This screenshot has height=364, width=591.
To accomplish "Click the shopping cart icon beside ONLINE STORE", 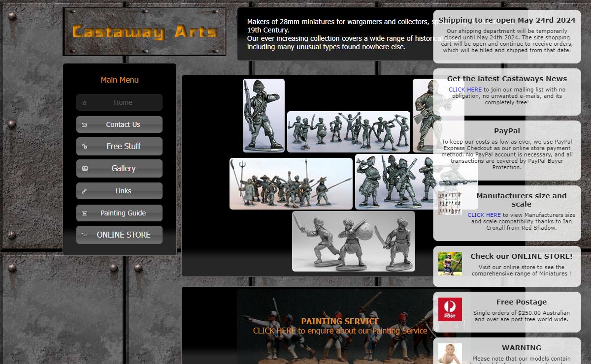I will 84,235.
